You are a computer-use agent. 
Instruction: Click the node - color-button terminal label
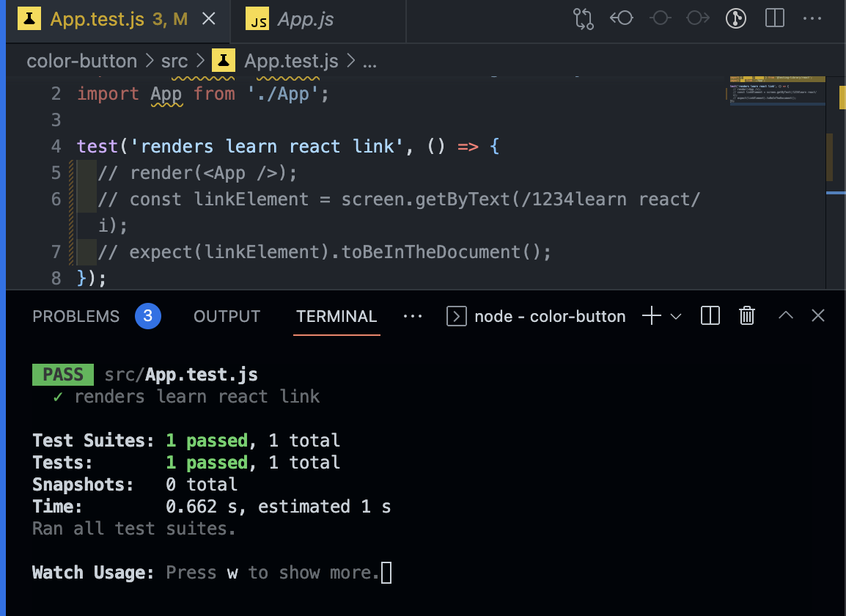pos(551,316)
